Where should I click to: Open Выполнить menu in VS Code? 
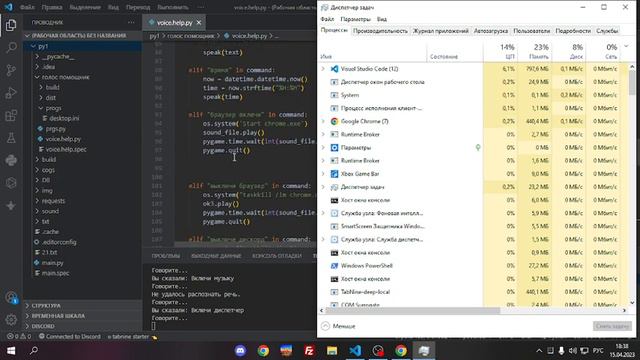173,7
